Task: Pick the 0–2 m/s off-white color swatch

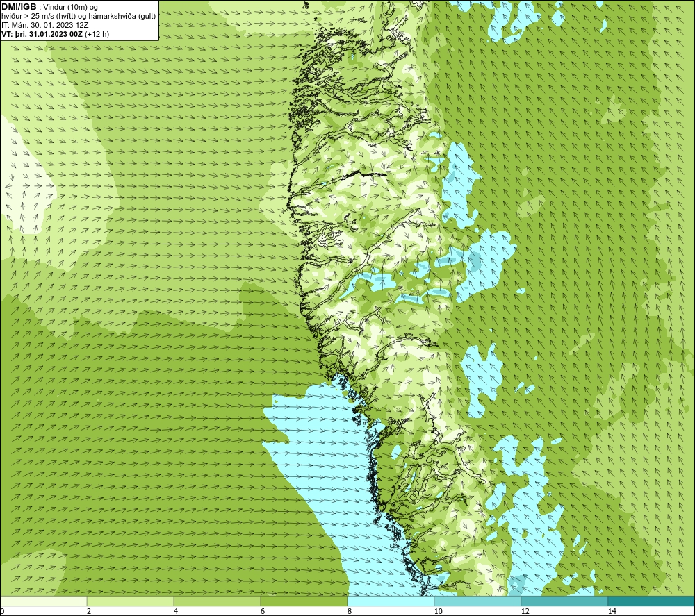Action: [x=43, y=601]
